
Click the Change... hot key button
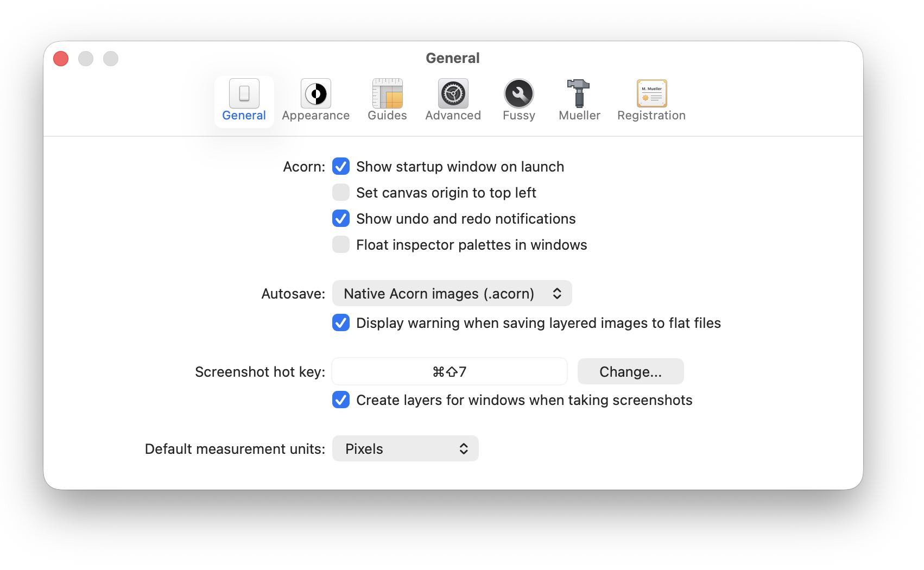[x=630, y=371]
